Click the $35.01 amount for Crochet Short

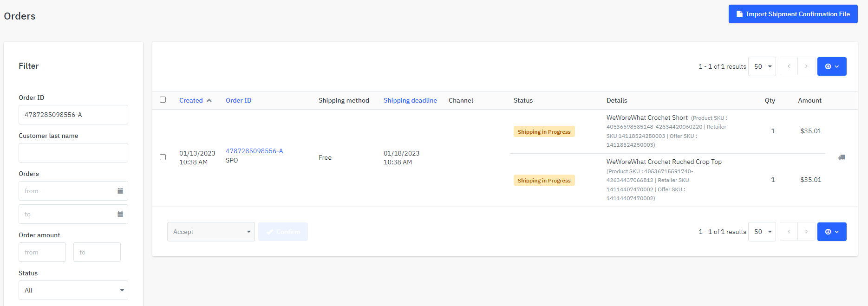click(x=811, y=131)
